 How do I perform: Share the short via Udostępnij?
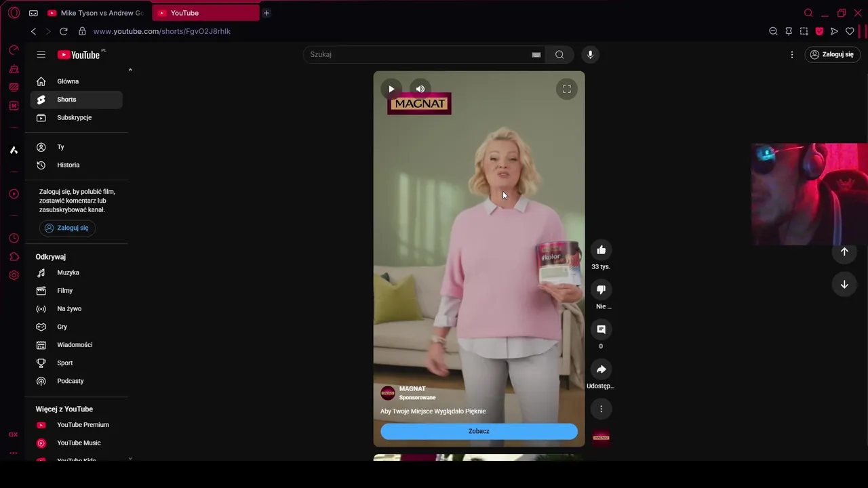point(601,369)
